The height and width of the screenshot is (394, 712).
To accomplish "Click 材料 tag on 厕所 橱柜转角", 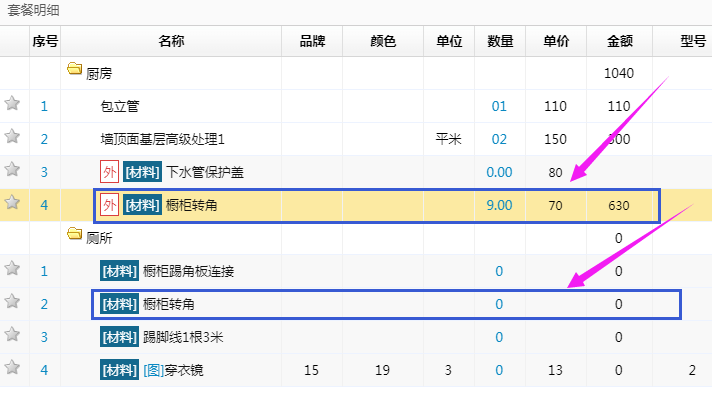I will (119, 304).
